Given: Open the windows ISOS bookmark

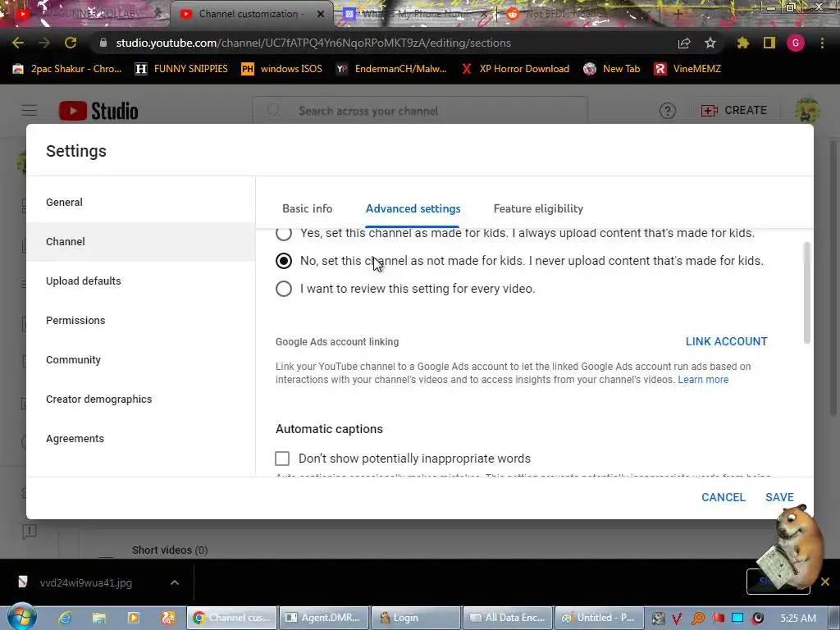Looking at the screenshot, I should coord(282,69).
